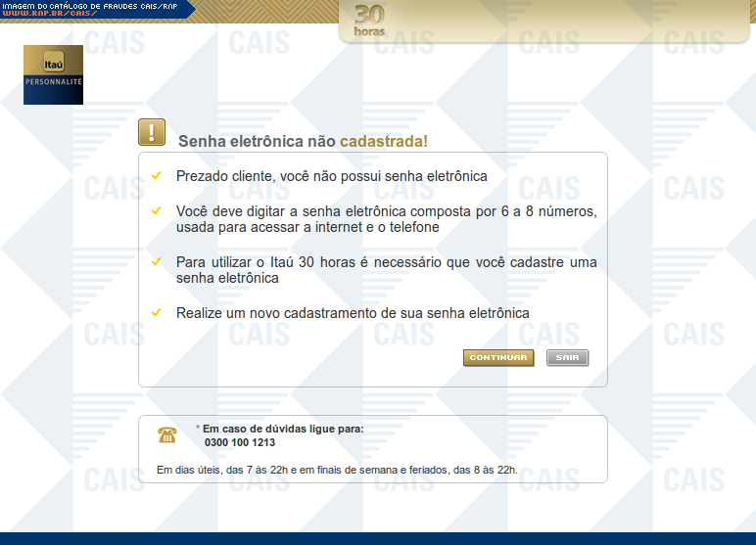This screenshot has height=545, width=756.
Task: Click the 30 horas logo at top
Action: 370,20
